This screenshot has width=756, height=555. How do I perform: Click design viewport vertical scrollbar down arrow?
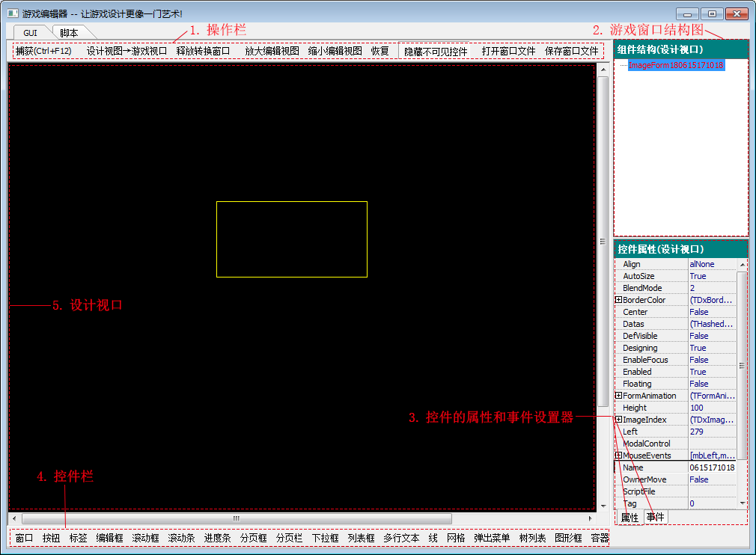603,506
